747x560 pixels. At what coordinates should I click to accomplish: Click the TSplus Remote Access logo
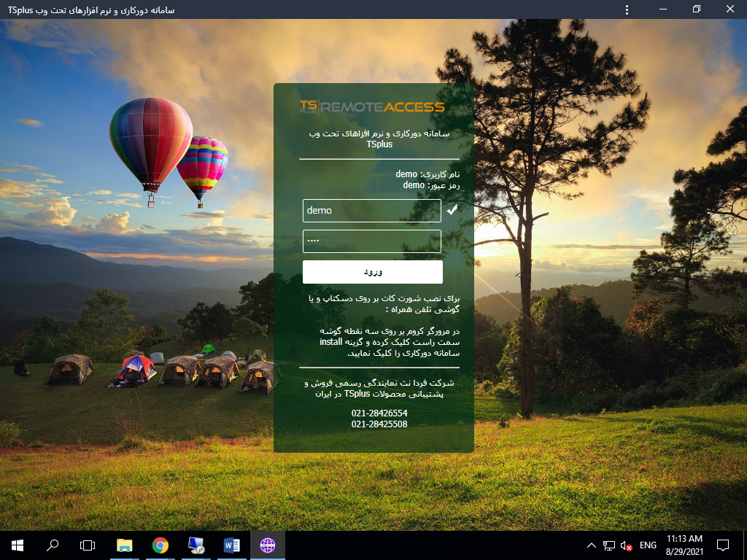click(373, 106)
